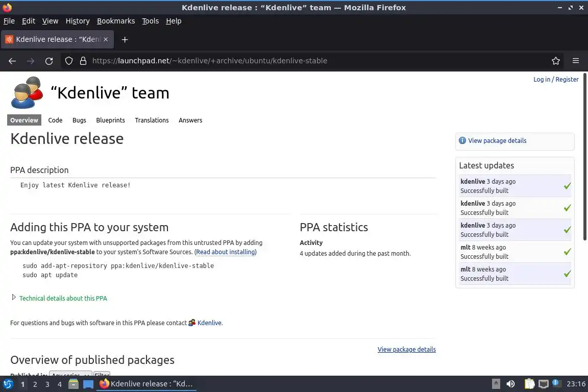Click the Kdenlive contact link
This screenshot has height=392, width=588.
point(209,323)
